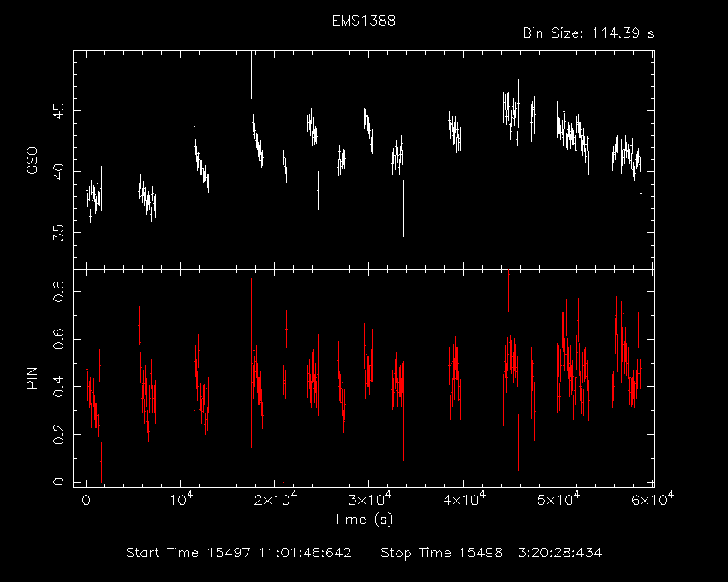728x582 pixels.
Task: Click the PIN axis tick value 0.2
Action: (x=58, y=435)
